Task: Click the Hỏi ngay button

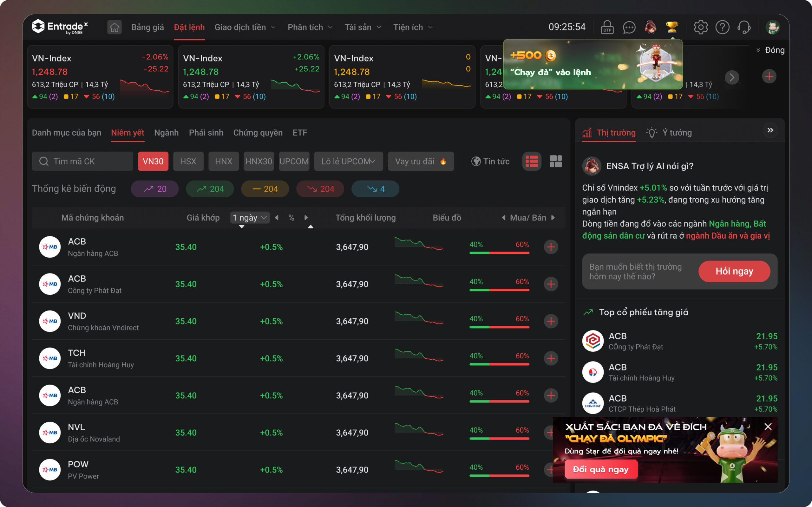Action: (734, 271)
